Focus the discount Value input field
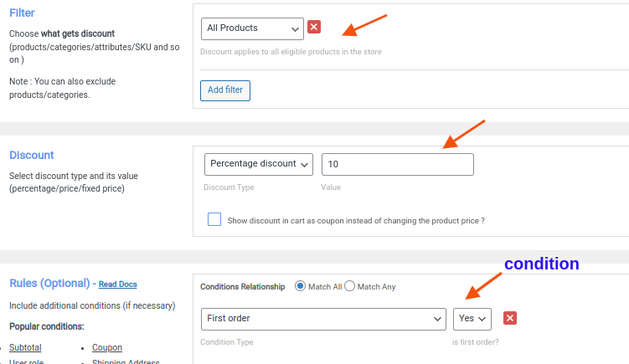The width and height of the screenshot is (629, 364). 397,164
